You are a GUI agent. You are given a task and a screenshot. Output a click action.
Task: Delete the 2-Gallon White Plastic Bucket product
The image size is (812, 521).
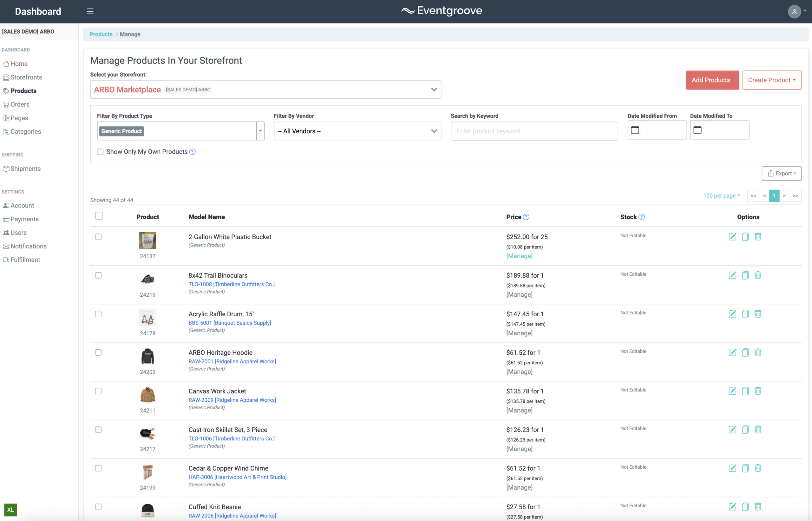pos(758,236)
